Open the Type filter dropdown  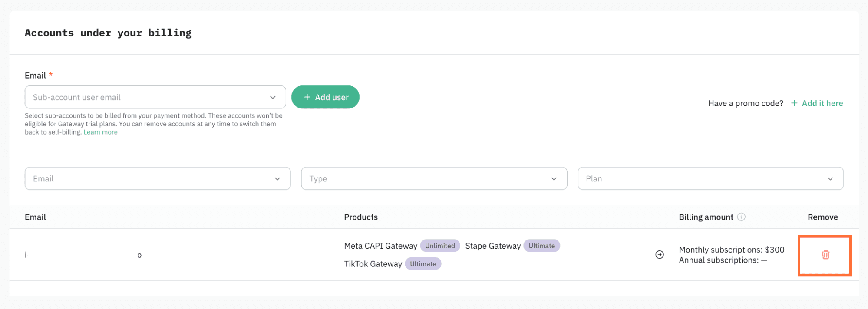tap(434, 178)
